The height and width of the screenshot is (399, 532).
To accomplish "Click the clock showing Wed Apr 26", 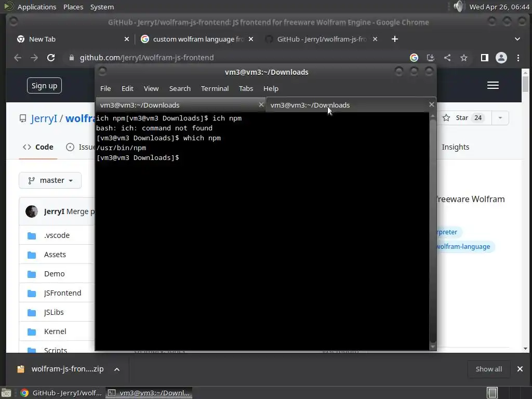I will coord(499,7).
